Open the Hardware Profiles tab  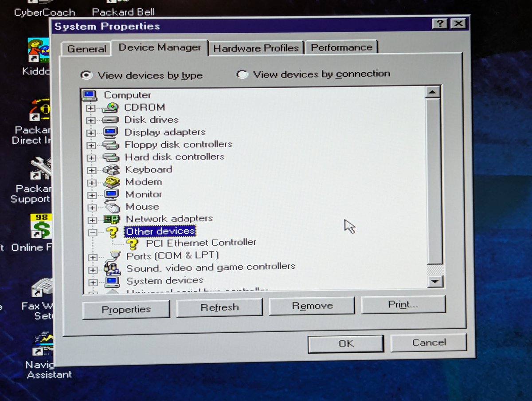[x=256, y=48]
